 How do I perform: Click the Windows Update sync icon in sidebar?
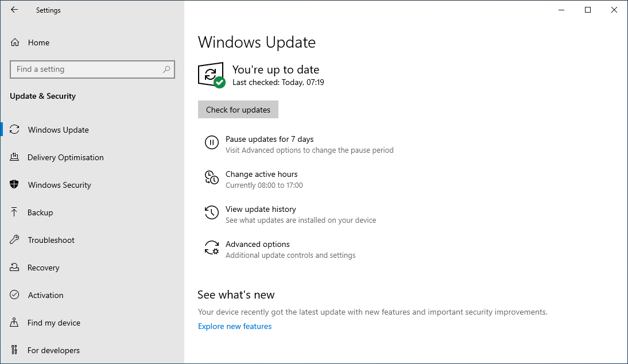point(14,129)
